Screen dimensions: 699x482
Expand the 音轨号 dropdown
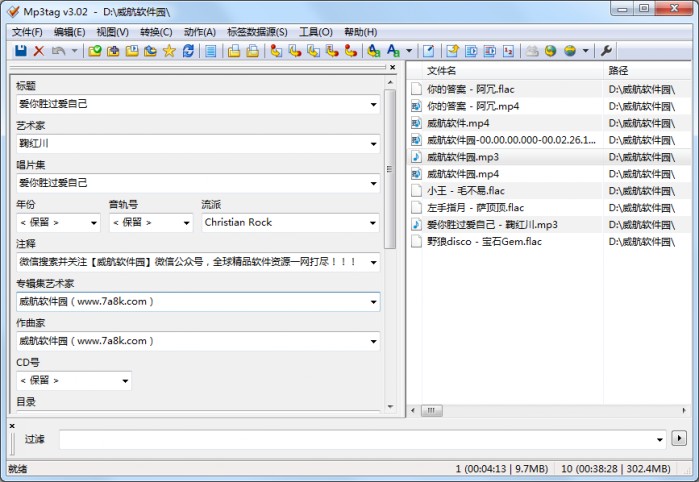[186, 223]
